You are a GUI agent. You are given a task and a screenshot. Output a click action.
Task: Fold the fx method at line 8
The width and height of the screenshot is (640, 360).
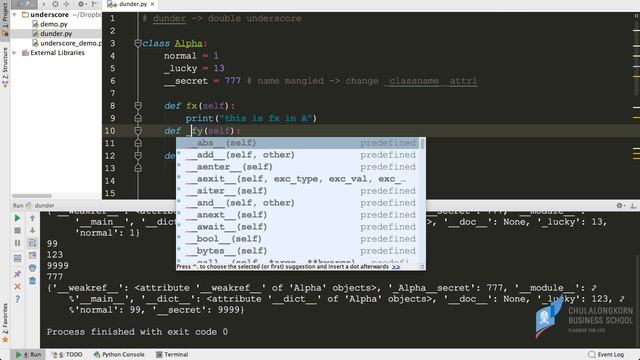point(138,106)
